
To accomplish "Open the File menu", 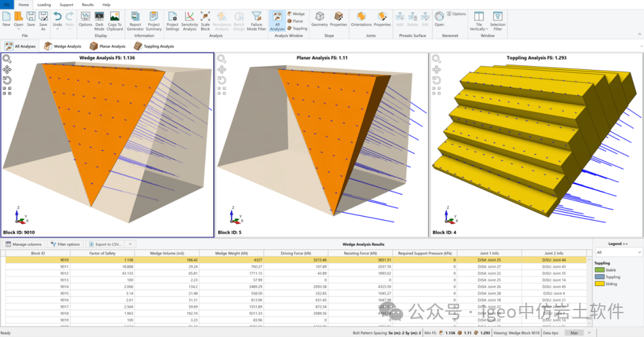I will tap(7, 5).
